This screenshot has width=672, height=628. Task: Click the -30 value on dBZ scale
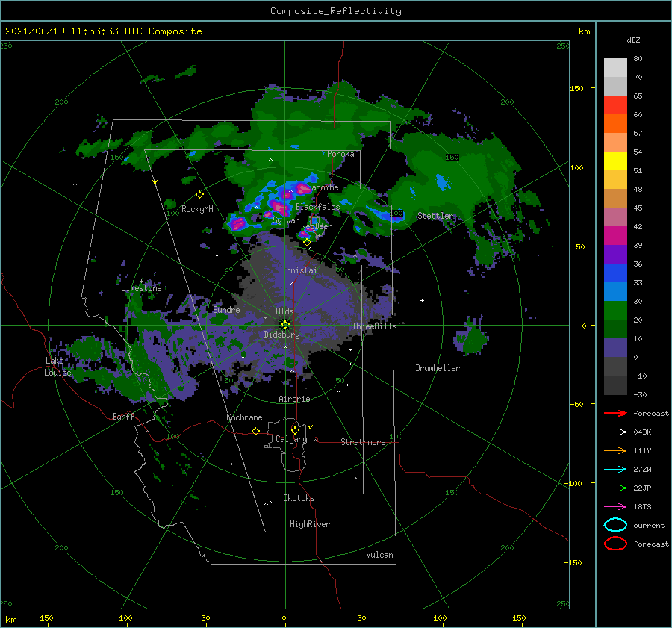tap(640, 394)
